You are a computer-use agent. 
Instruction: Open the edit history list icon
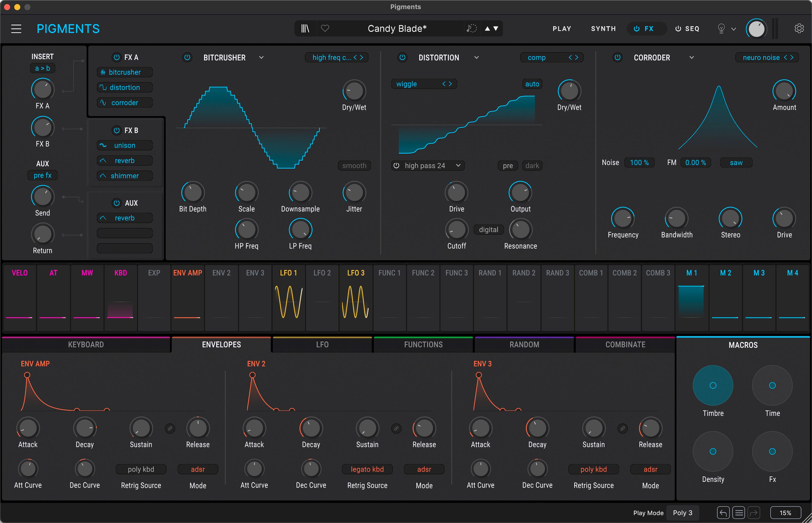(739, 513)
